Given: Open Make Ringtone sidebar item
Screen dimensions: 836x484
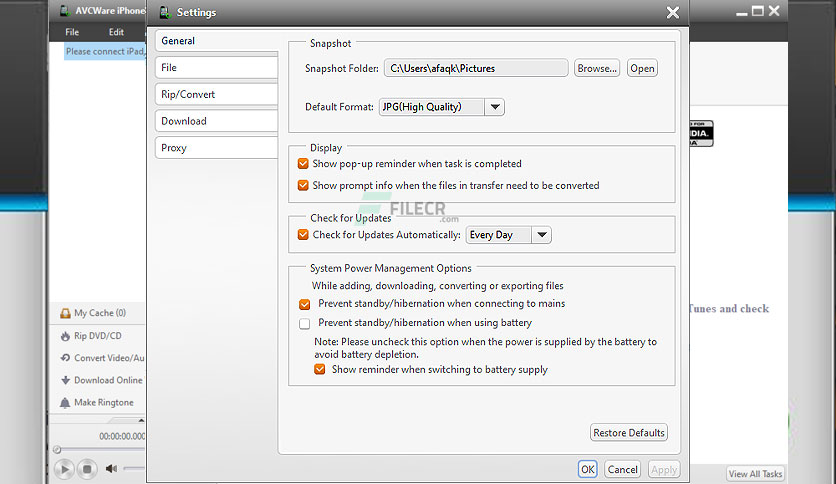Looking at the screenshot, I should [99, 402].
